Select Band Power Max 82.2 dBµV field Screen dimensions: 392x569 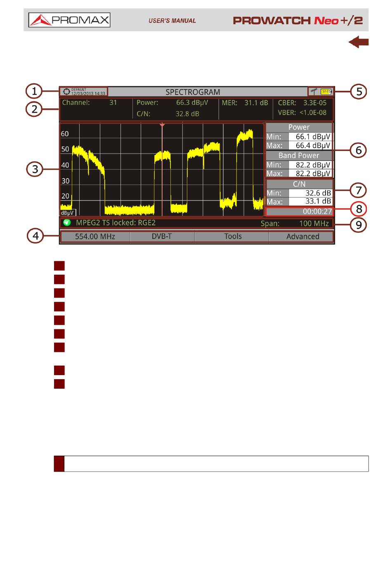[x=310, y=173]
